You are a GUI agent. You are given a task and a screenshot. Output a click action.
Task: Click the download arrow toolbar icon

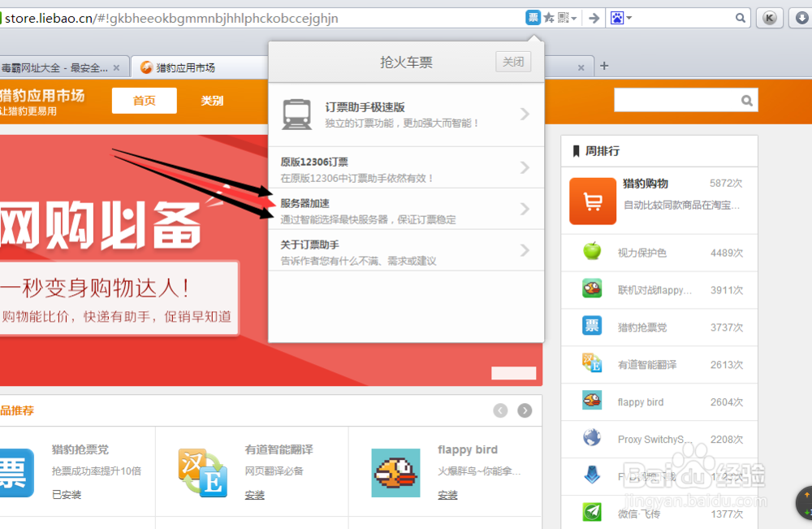tap(801, 18)
